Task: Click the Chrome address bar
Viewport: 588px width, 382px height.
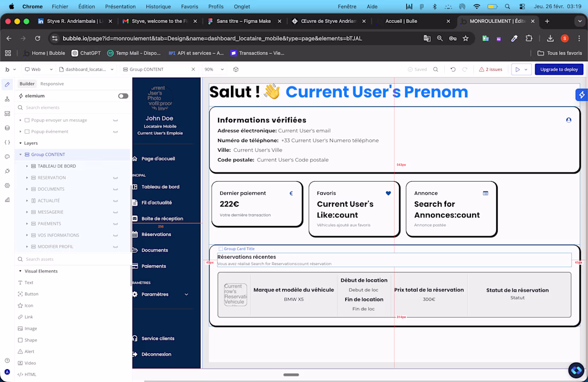Action: 240,38
